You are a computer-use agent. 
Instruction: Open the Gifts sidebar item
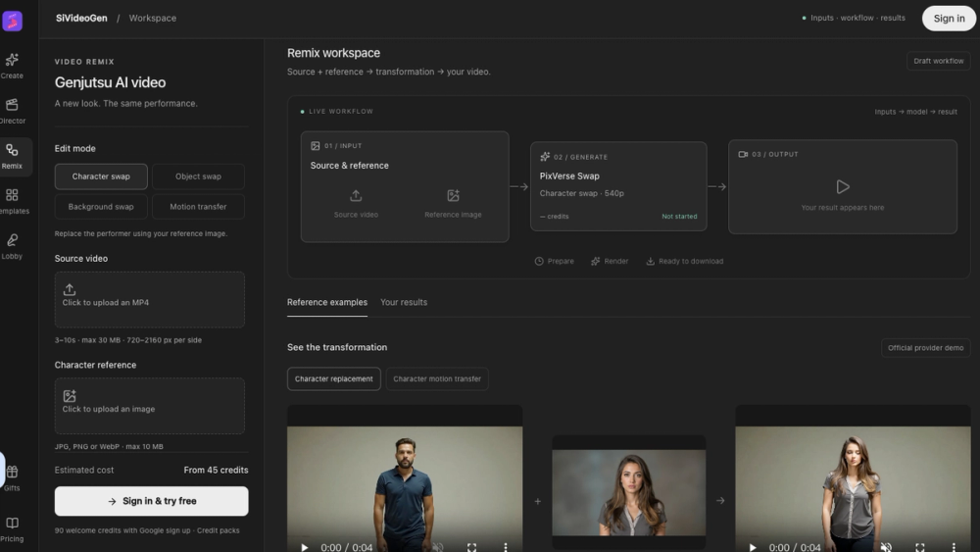(12, 478)
